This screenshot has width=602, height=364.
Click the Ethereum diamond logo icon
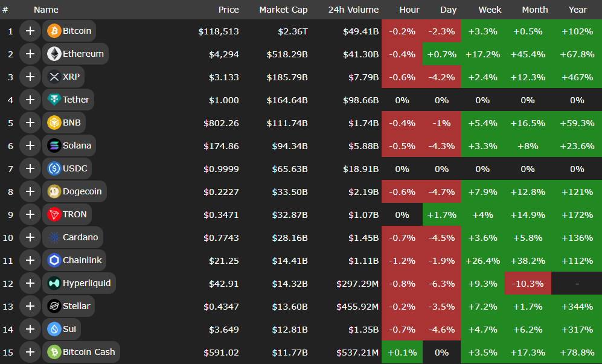click(54, 54)
